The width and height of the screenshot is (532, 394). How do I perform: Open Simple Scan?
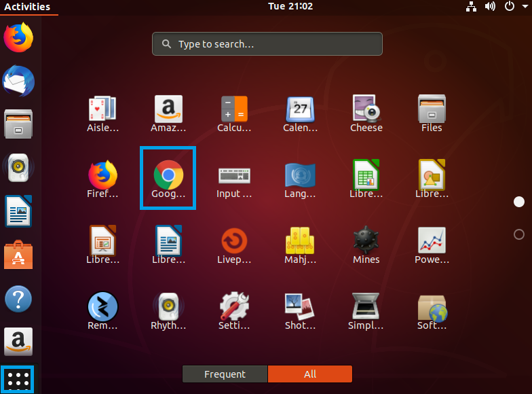coord(366,311)
